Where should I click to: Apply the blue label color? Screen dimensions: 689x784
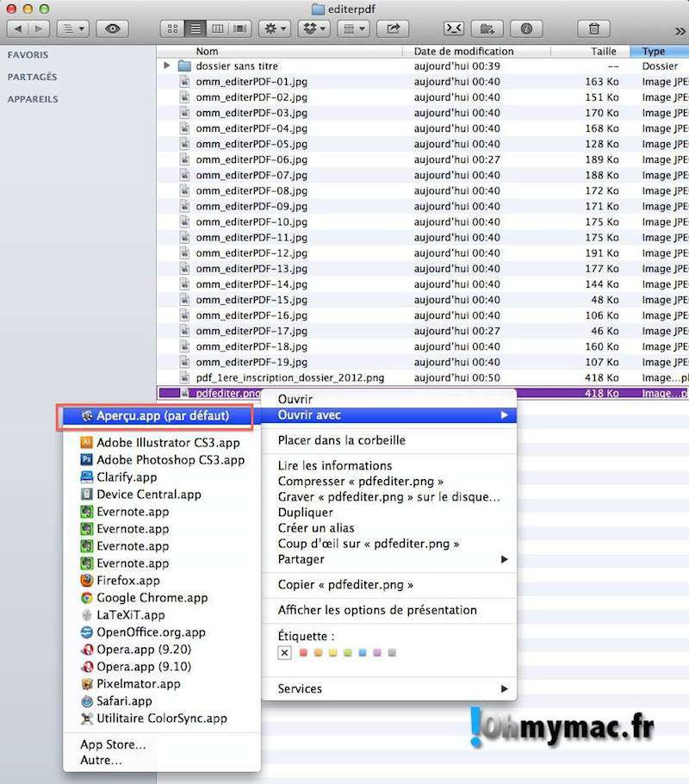click(x=363, y=652)
